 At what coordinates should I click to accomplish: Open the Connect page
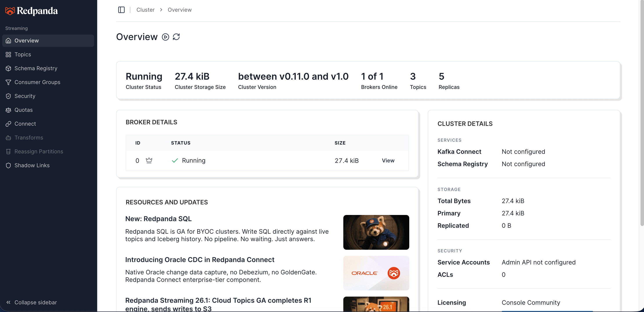coord(48,124)
